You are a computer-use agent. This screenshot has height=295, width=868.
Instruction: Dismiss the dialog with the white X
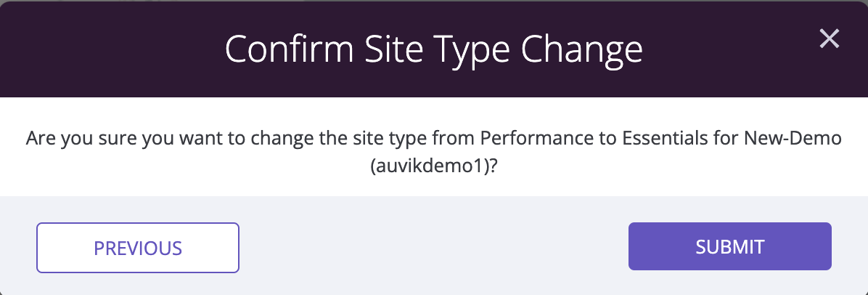point(830,39)
